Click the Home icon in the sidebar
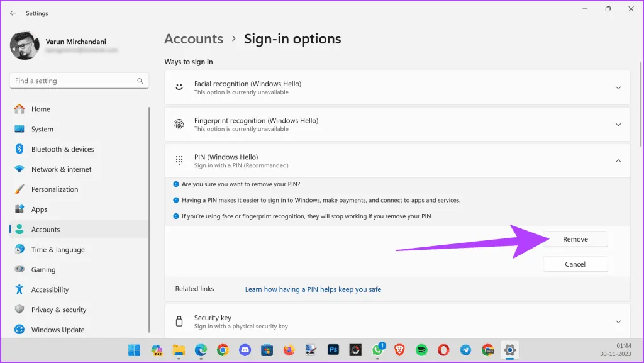The width and height of the screenshot is (644, 363). click(19, 109)
